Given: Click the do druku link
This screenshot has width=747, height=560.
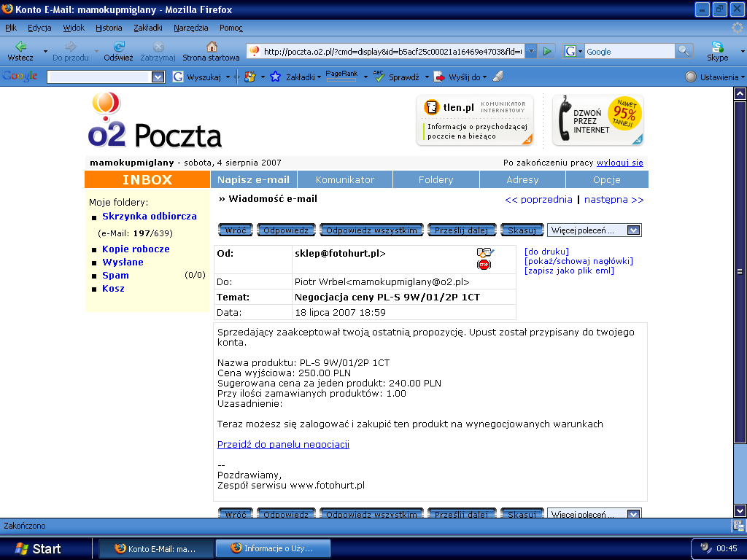Looking at the screenshot, I should click(x=546, y=252).
